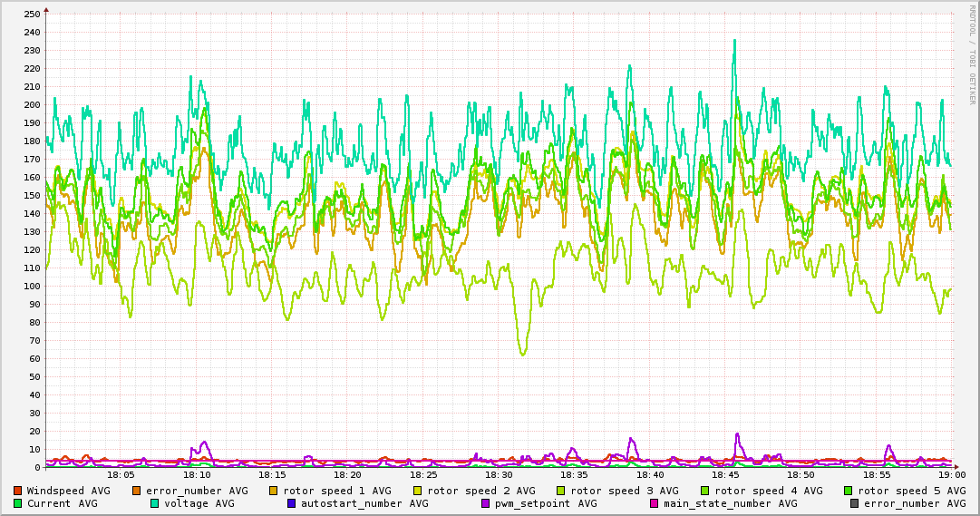Click the 19:00 time axis label
The image size is (980, 516).
click(952, 476)
